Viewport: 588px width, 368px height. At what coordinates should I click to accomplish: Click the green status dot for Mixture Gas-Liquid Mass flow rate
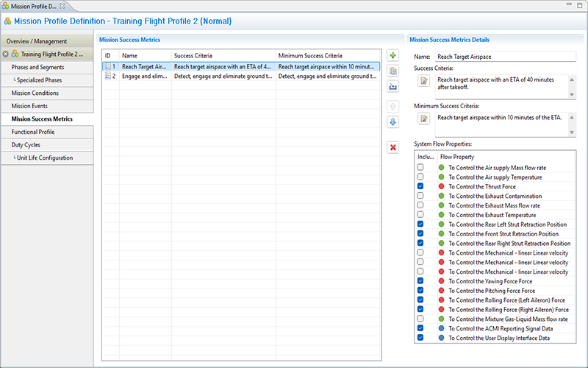tap(441, 319)
